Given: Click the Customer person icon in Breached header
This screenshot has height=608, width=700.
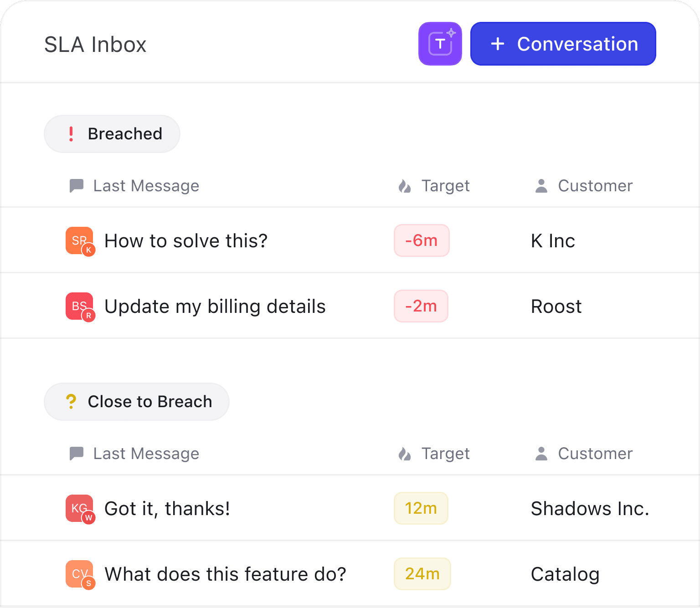Looking at the screenshot, I should [x=541, y=186].
